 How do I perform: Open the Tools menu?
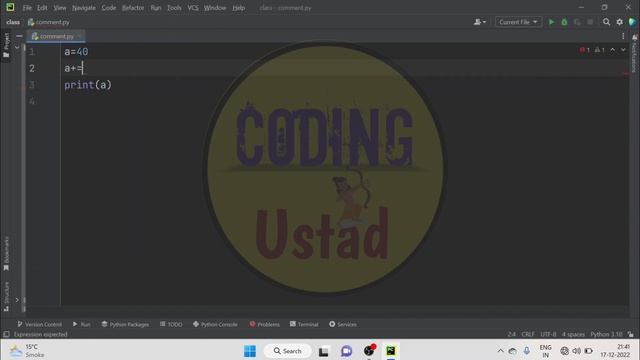click(174, 8)
